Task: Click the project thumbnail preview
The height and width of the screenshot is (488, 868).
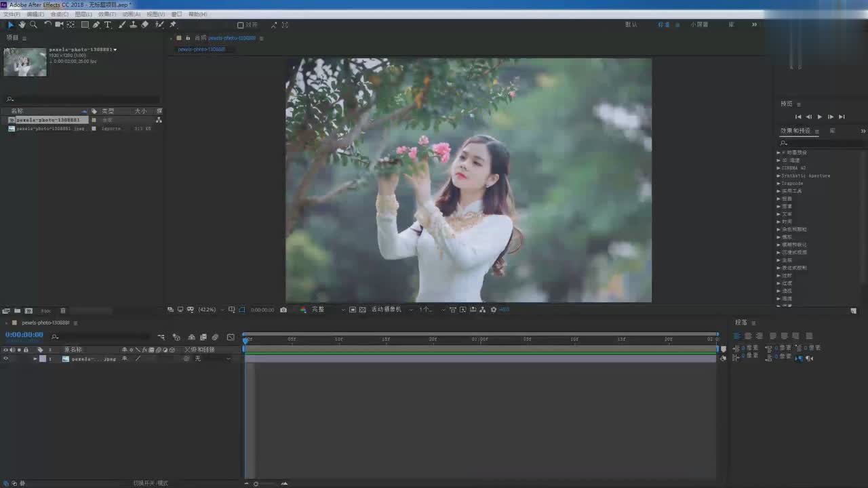Action: [x=25, y=62]
